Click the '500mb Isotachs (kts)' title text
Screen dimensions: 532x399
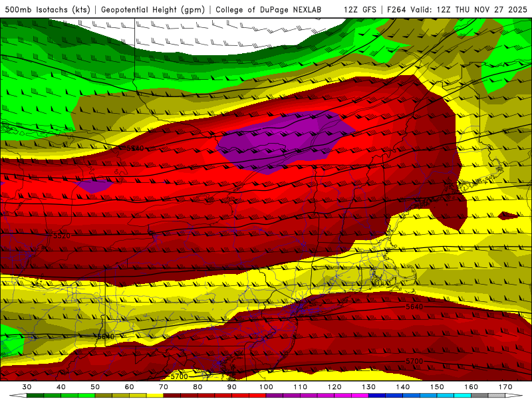click(48, 9)
